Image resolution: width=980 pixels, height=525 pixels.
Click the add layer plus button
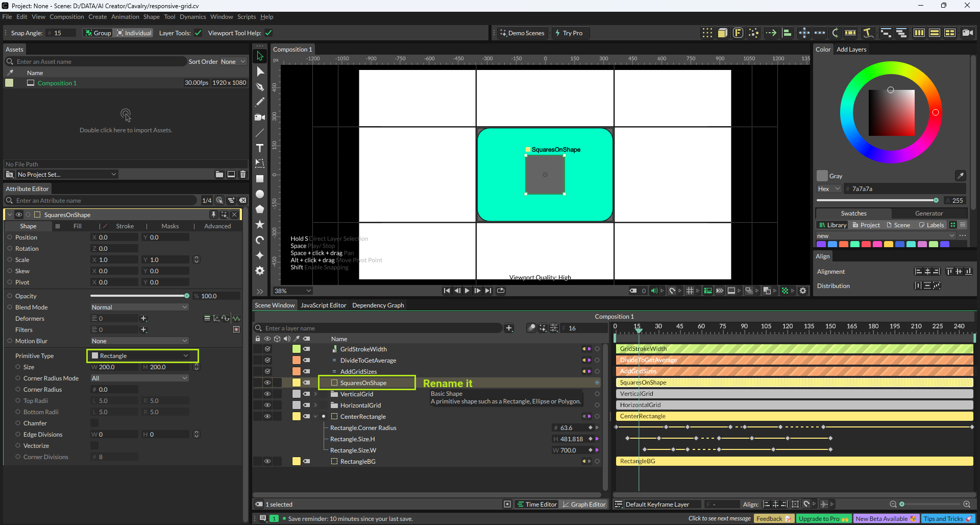click(509, 328)
